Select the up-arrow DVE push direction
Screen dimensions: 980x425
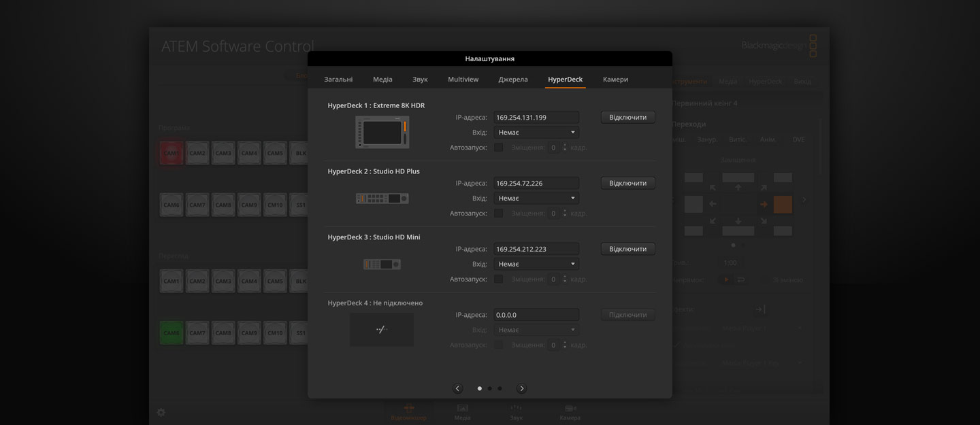pos(738,187)
